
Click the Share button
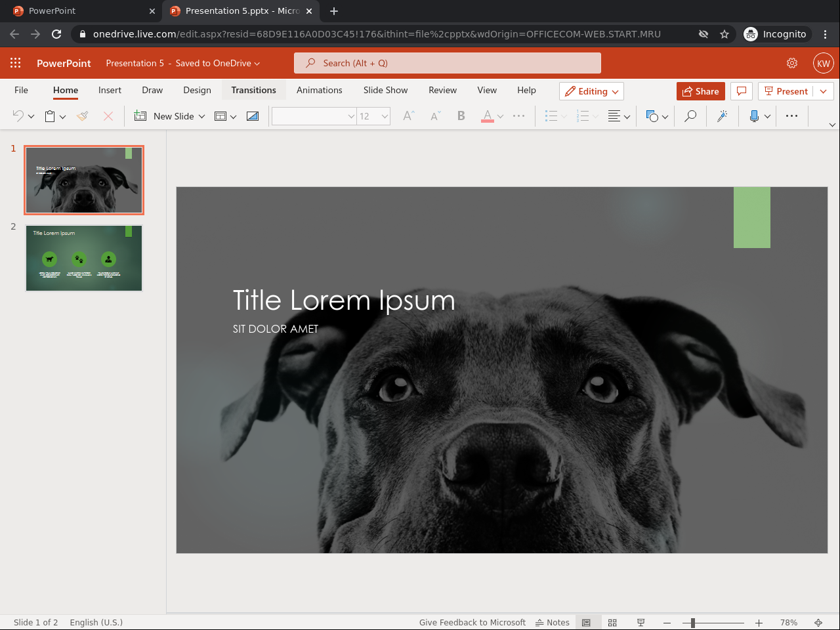(700, 91)
